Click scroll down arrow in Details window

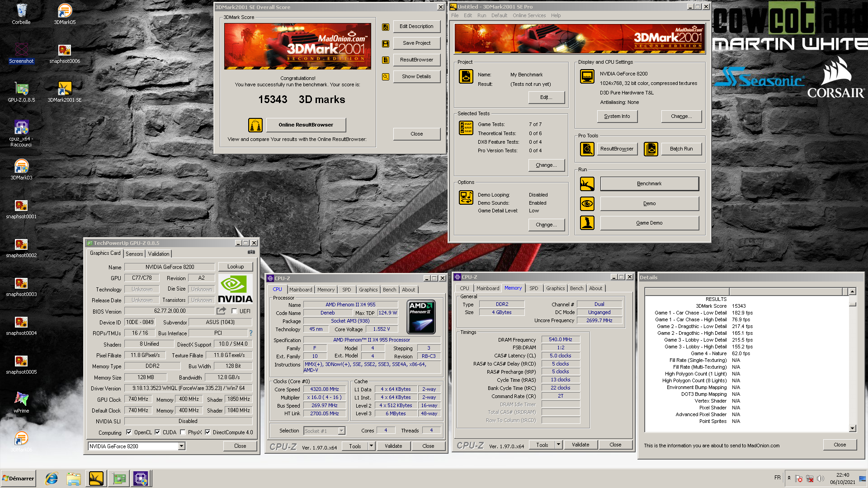[853, 428]
